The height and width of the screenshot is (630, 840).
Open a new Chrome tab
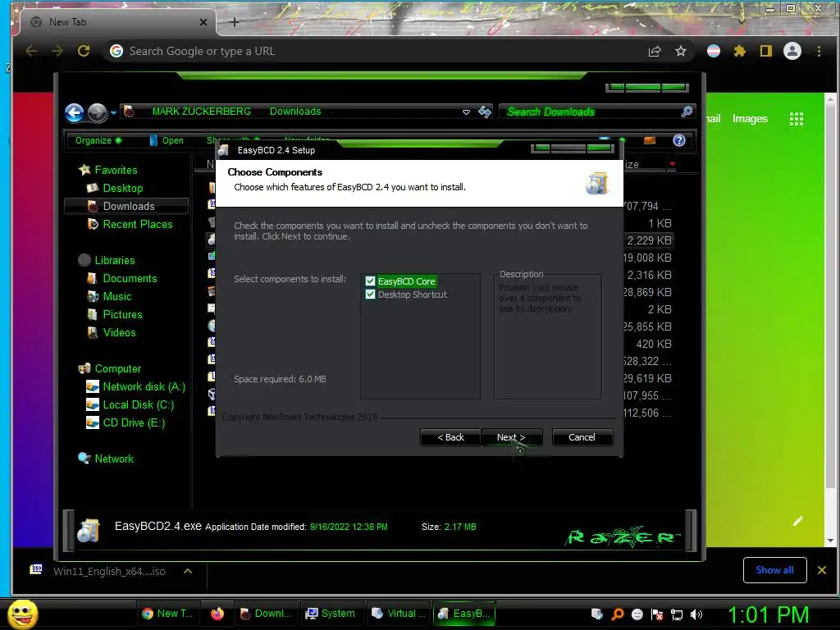pyautogui.click(x=234, y=22)
